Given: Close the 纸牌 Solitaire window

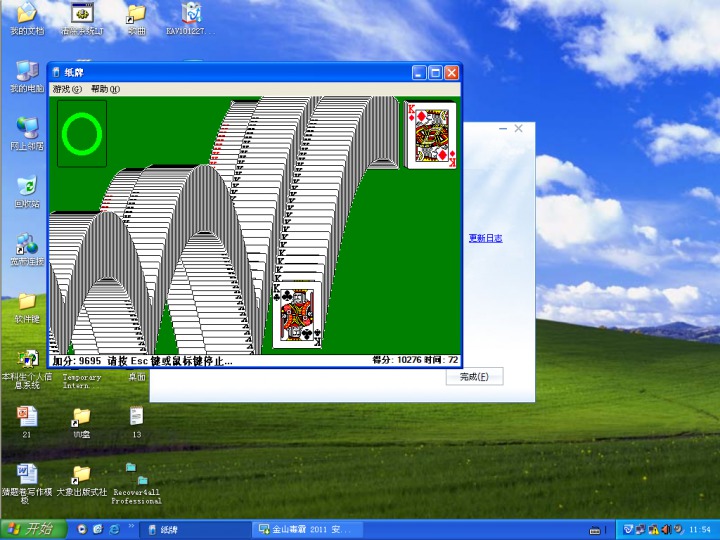Looking at the screenshot, I should click(x=452, y=73).
